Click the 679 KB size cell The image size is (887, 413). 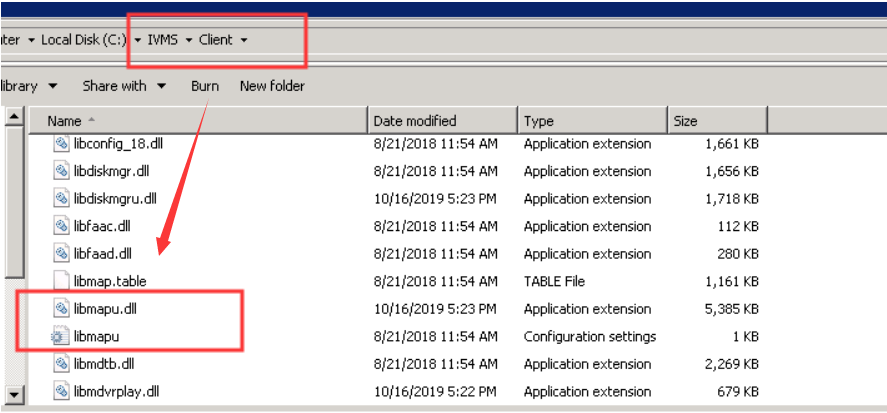coord(737,392)
